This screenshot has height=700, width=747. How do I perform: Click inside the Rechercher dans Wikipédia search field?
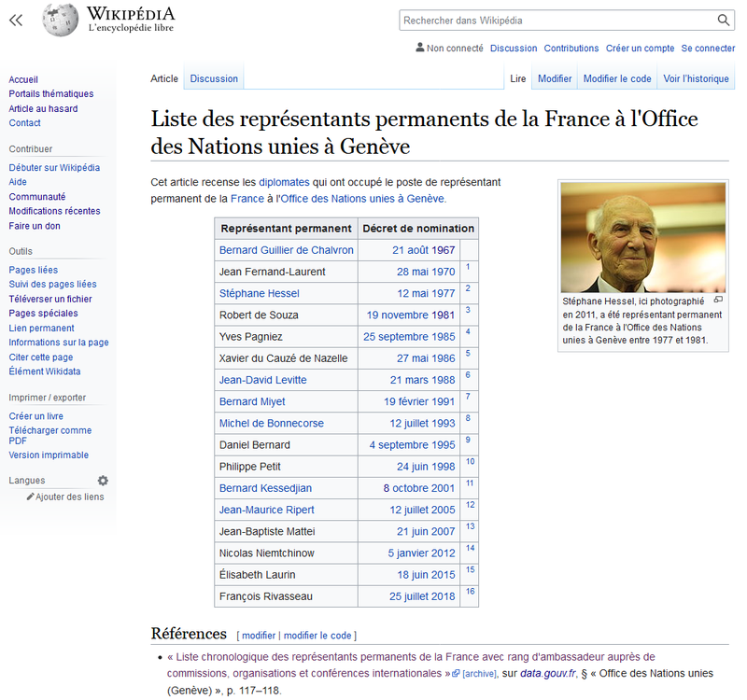(x=532, y=20)
